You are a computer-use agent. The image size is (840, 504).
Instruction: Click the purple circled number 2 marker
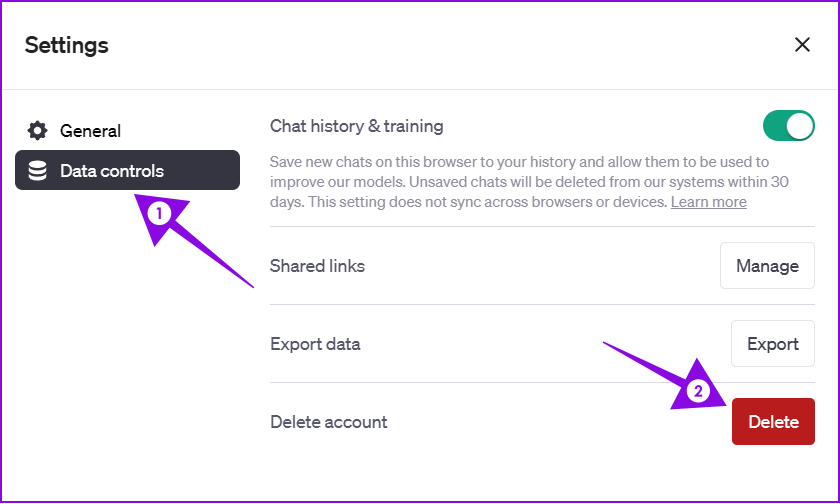(x=698, y=390)
